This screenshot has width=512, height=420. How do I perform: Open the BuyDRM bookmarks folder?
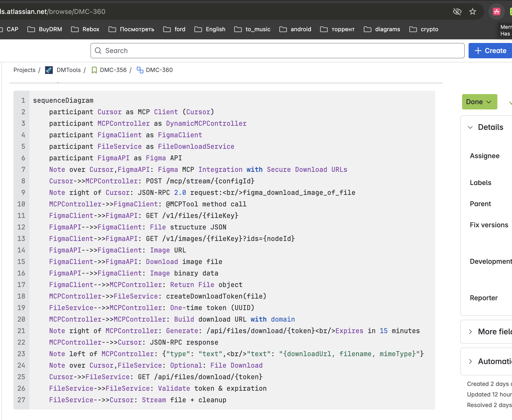pyautogui.click(x=45, y=29)
